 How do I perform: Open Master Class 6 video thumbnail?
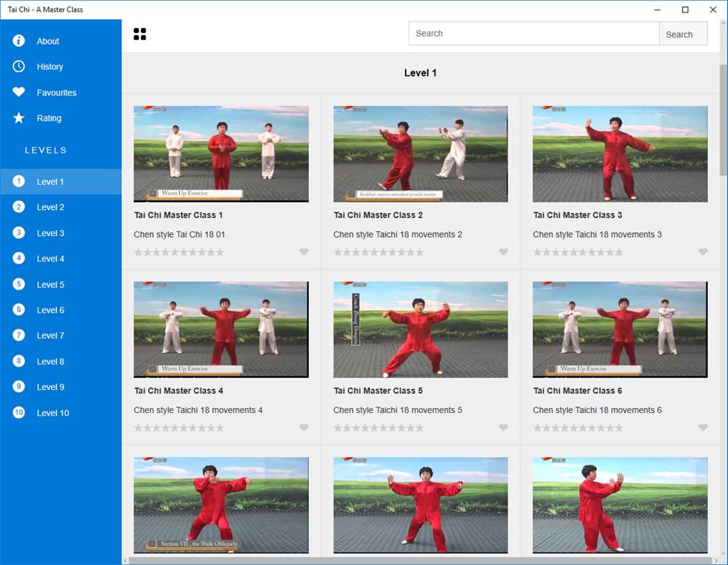coord(621,329)
